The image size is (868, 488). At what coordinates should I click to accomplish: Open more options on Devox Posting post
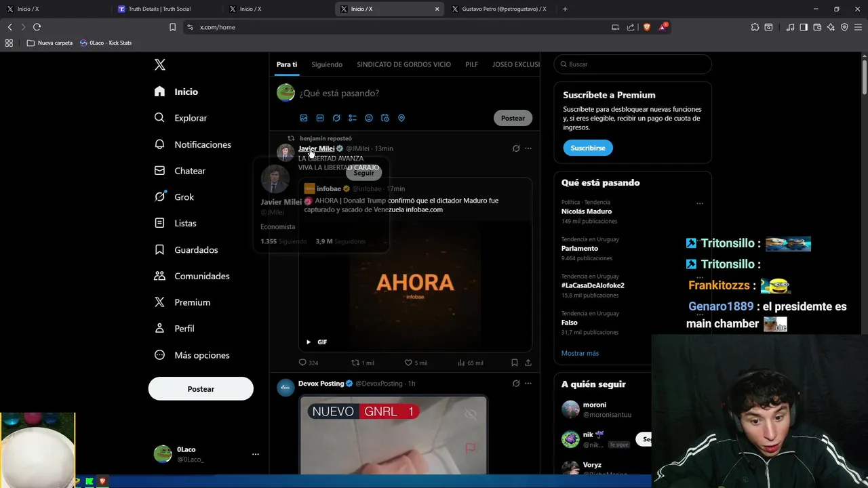tap(528, 384)
